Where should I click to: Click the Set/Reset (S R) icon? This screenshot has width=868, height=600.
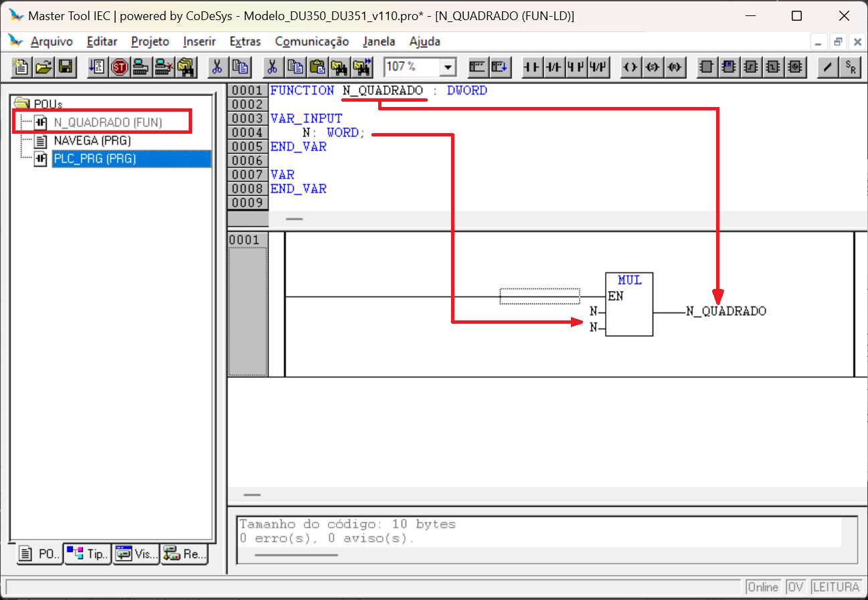pyautogui.click(x=851, y=67)
